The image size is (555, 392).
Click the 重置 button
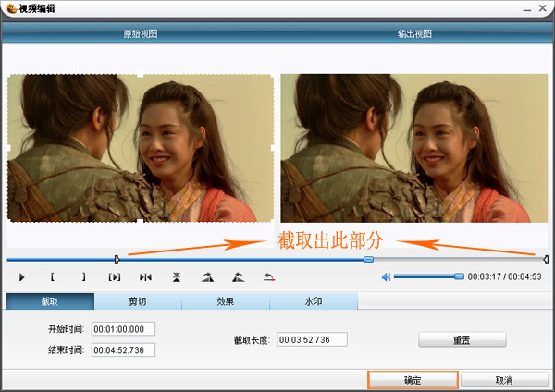(x=462, y=339)
